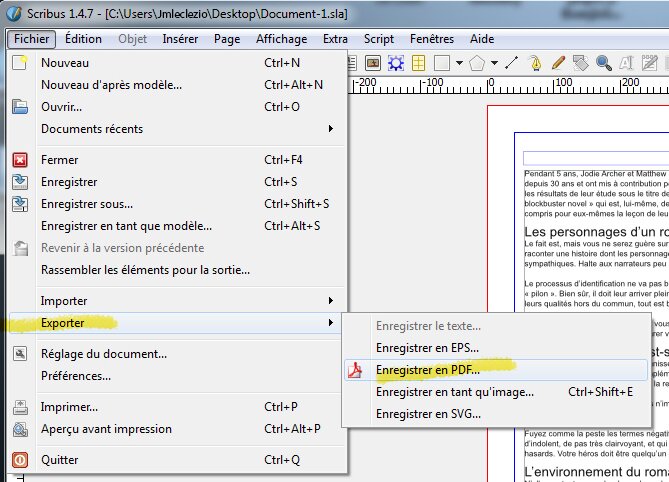The image size is (669, 482).
Task: Click the red Fermer icon
Action: tap(20, 160)
